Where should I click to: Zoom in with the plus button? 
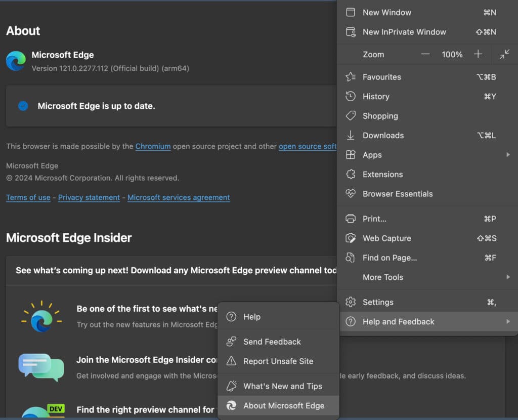478,54
